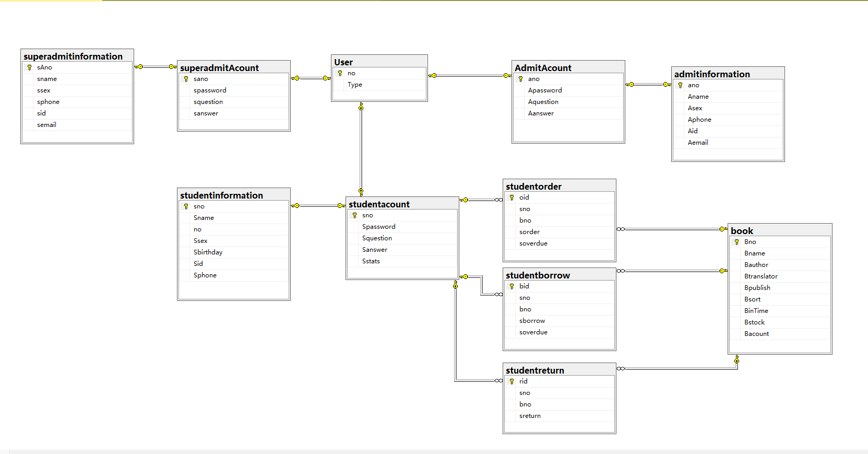This screenshot has height=454, width=868.
Task: Click the bno column in studentreturn
Action: pyautogui.click(x=560, y=404)
